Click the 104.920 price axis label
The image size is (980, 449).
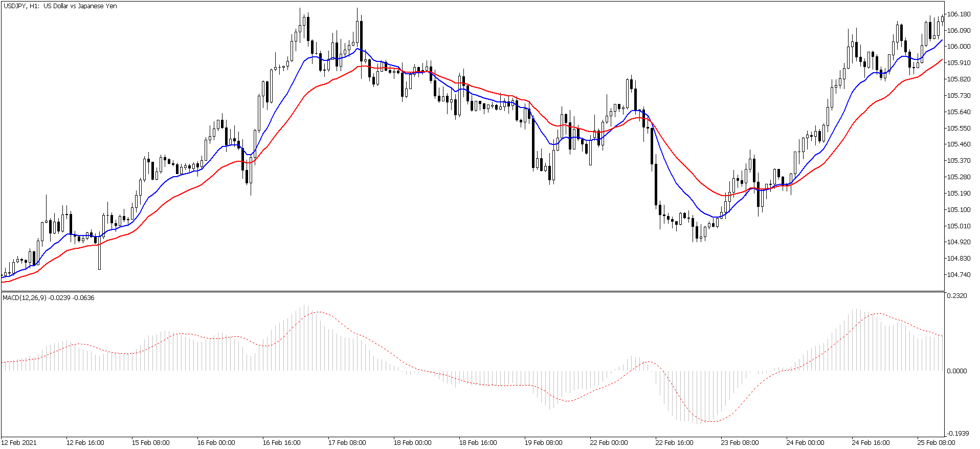coord(959,242)
